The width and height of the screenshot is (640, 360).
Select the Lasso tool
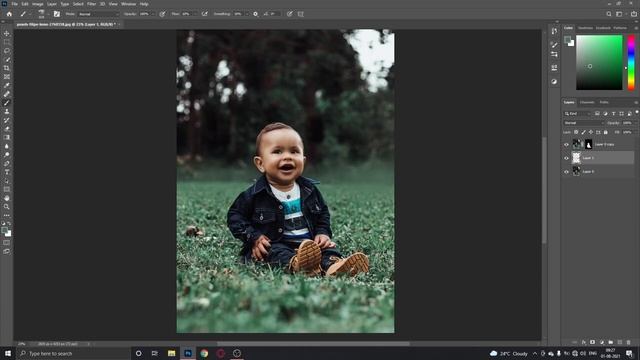pos(7,51)
